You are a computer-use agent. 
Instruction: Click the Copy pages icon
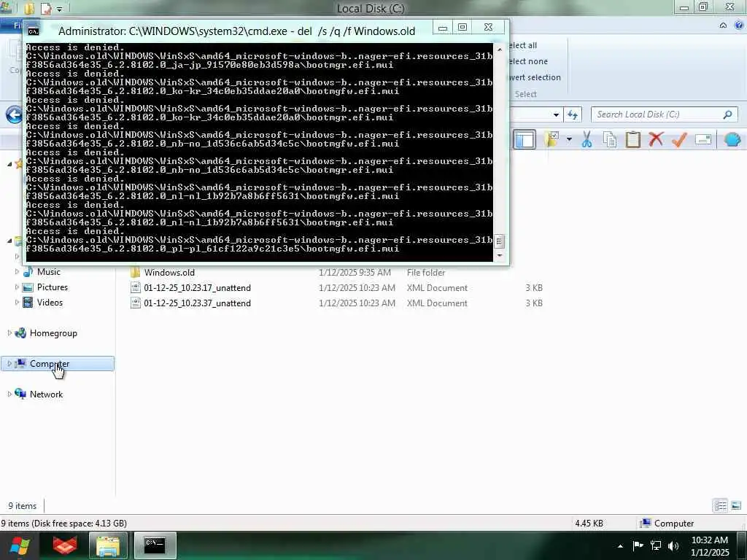point(610,139)
